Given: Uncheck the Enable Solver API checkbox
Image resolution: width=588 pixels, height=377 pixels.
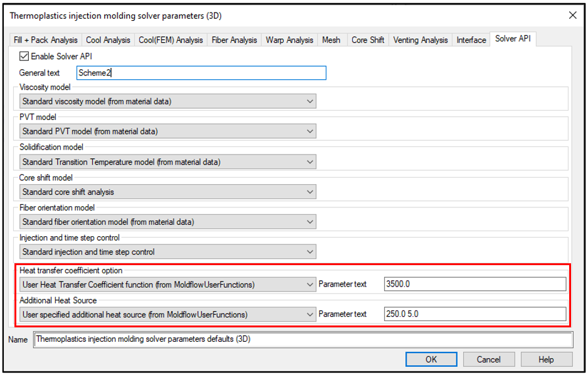Looking at the screenshot, I should click(x=24, y=56).
